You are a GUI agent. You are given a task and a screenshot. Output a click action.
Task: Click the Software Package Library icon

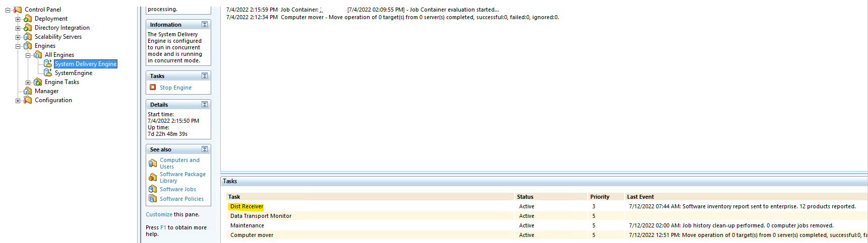[153, 178]
